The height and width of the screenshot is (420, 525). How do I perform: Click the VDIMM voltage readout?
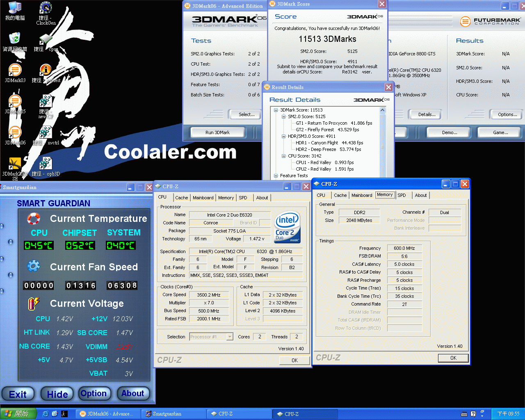(x=124, y=347)
